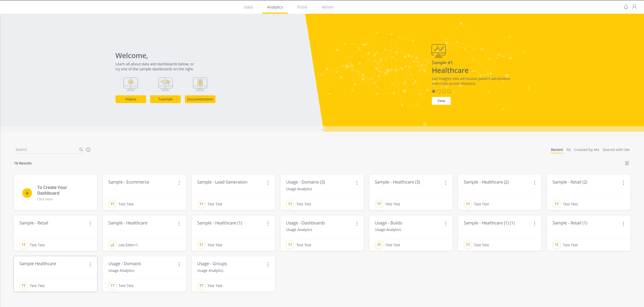
Task: Collapse the welcome banner chevron
Action: (x=322, y=129)
